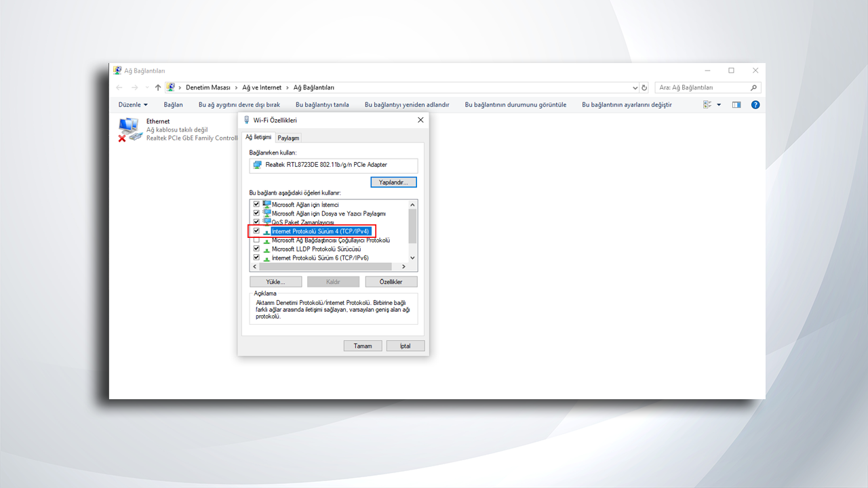868x488 pixels.
Task: Click the list scroll up arrow
Action: click(412, 205)
